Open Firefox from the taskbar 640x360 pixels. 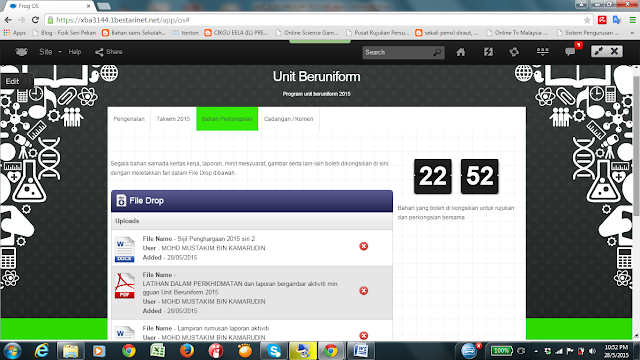tap(187, 351)
